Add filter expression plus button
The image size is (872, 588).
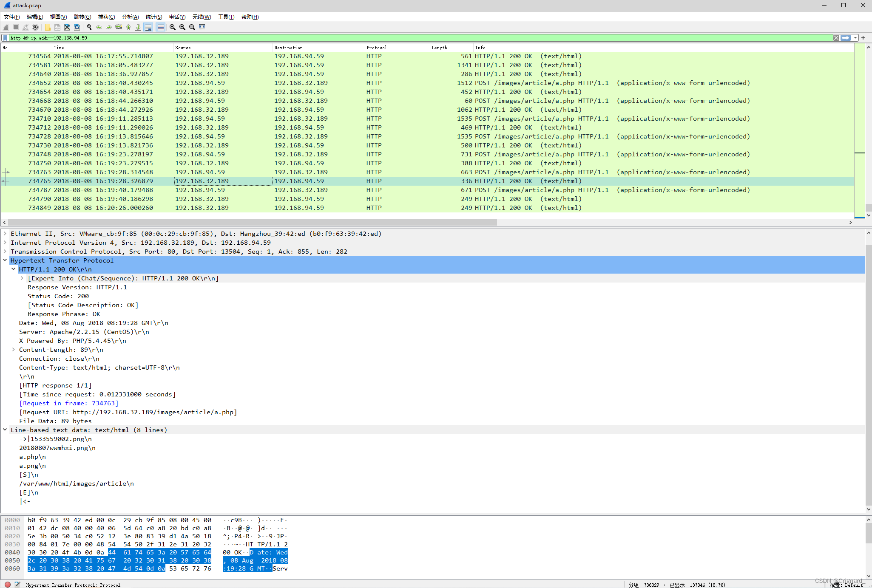point(863,38)
